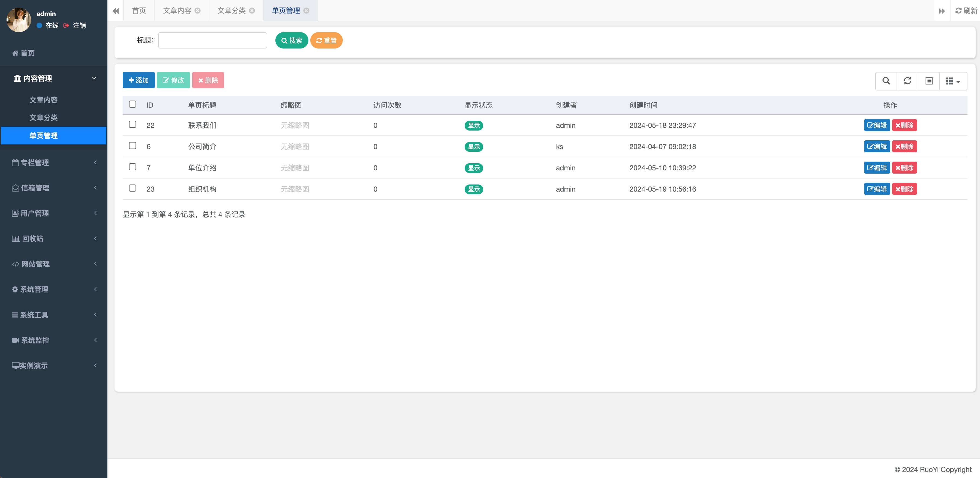Toggle detail view using the list icon
980x478 pixels.
[929, 81]
